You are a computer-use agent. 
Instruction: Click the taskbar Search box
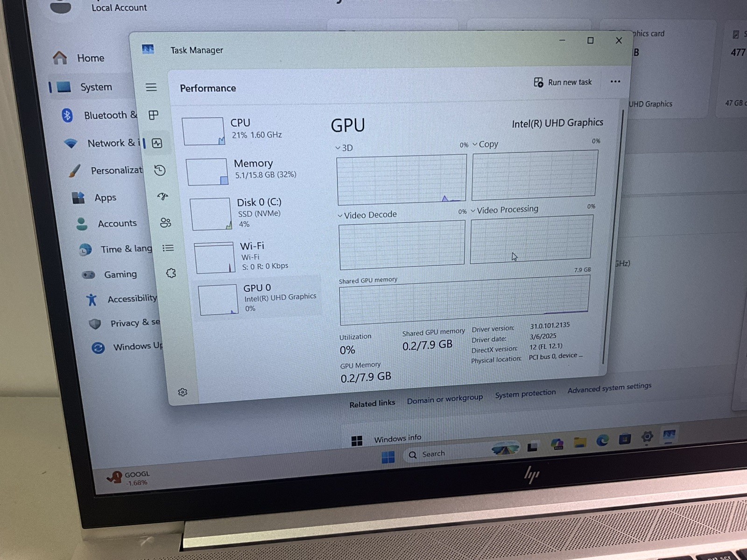(461, 452)
